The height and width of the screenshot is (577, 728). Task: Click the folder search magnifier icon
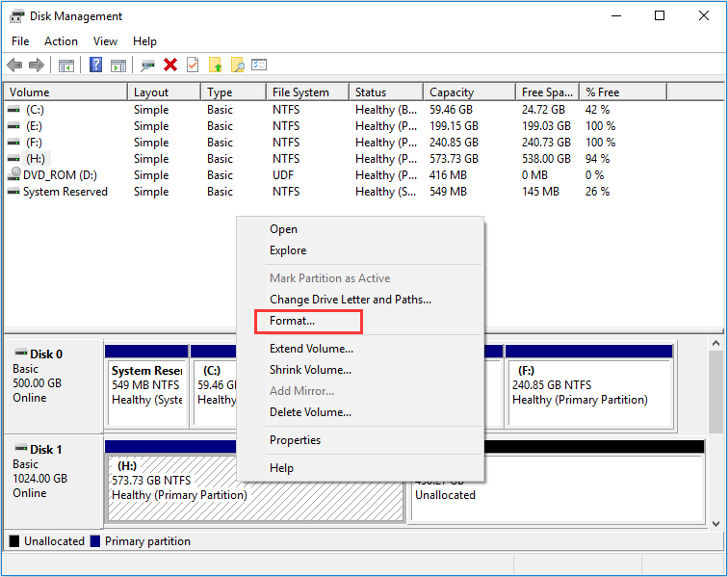[237, 66]
